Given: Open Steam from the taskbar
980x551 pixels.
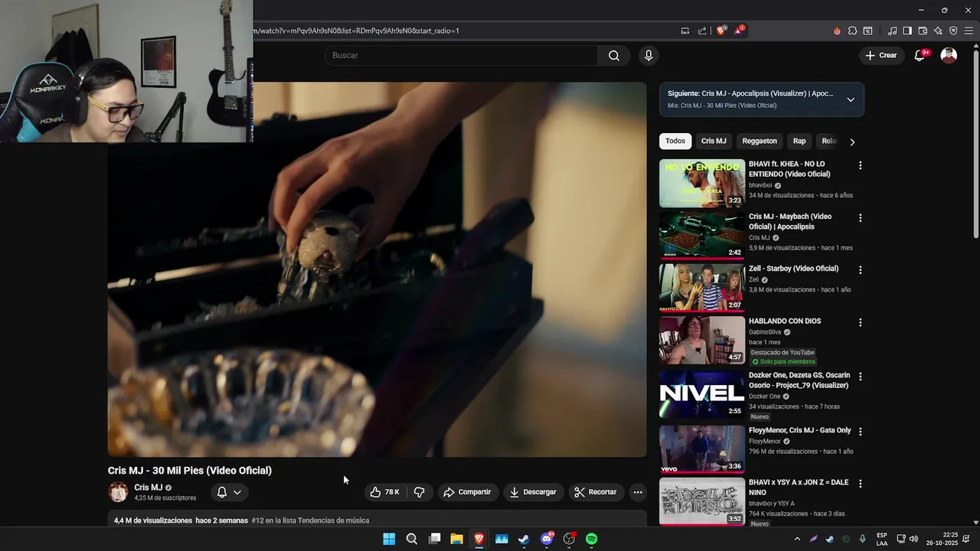Looking at the screenshot, I should (x=524, y=539).
